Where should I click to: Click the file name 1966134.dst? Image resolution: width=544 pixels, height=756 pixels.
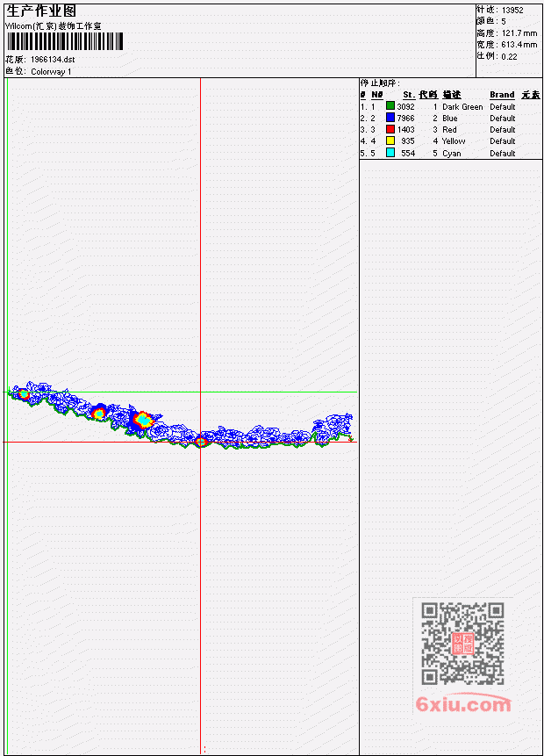pos(53,60)
